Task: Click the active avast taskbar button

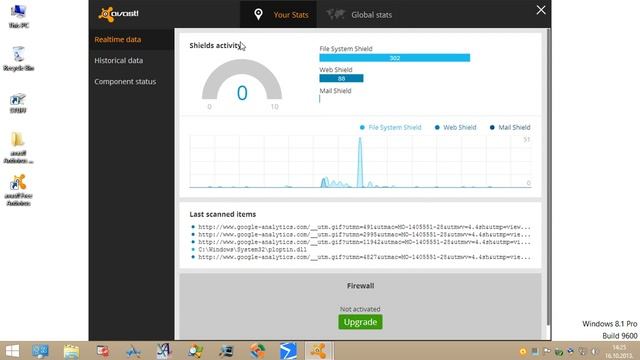Action: [318, 351]
